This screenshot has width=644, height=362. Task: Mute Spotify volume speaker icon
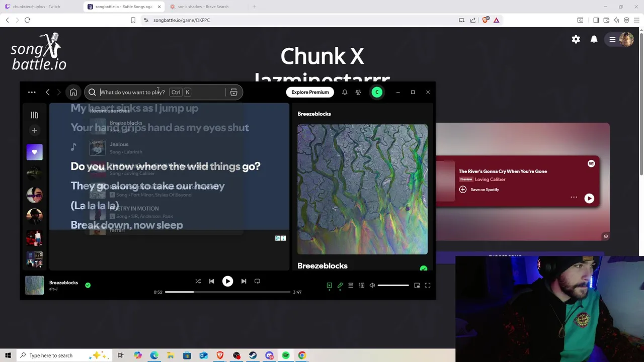pyautogui.click(x=372, y=285)
